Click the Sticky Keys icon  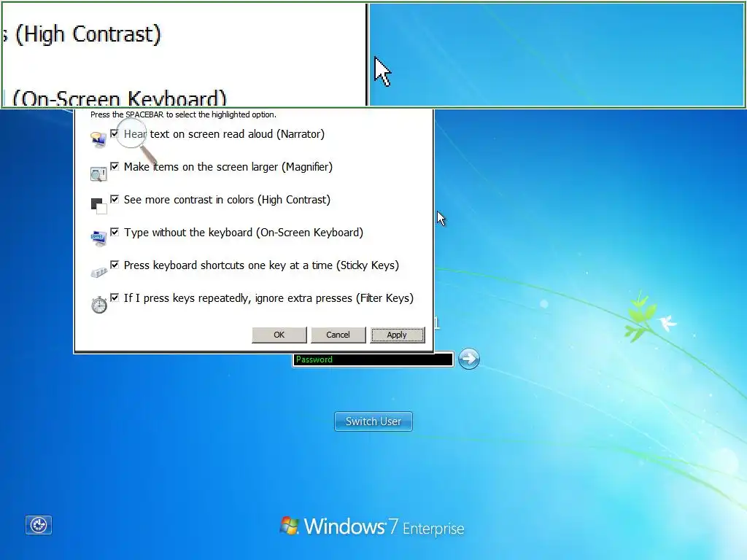pos(98,272)
